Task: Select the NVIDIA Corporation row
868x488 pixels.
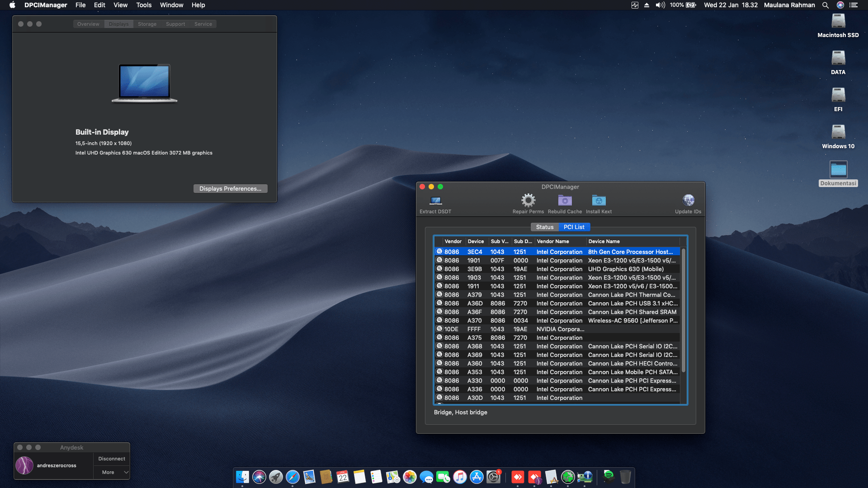Action: [x=560, y=329]
